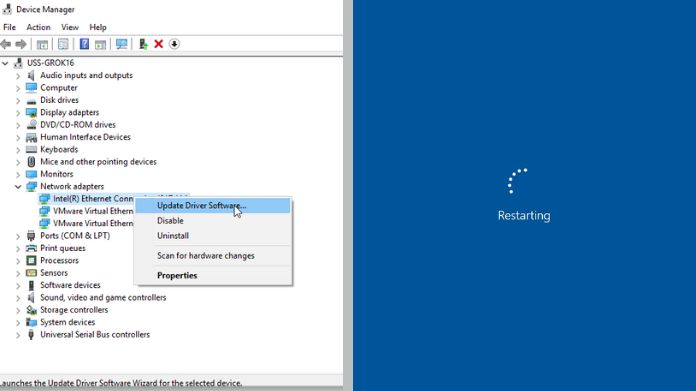Expand the System devices arrow
This screenshot has width=696, height=391.
(x=18, y=323)
